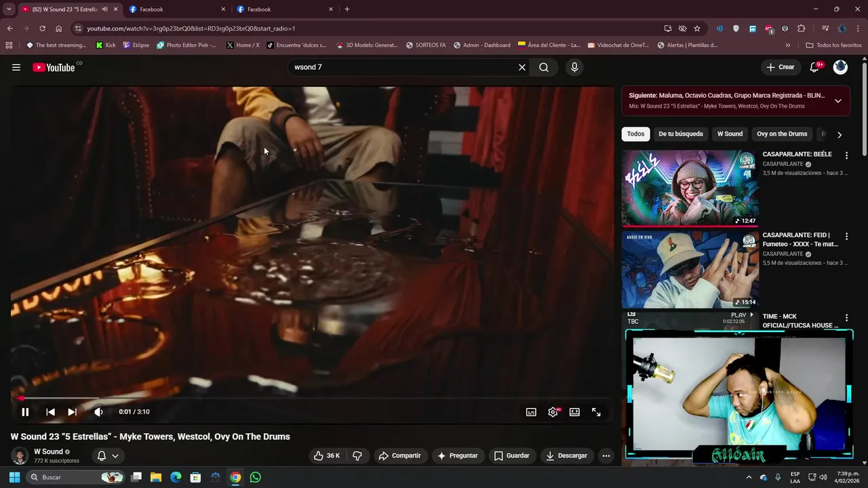Open the browser home page
Image resolution: width=868 pixels, height=488 pixels.
coord(58,28)
